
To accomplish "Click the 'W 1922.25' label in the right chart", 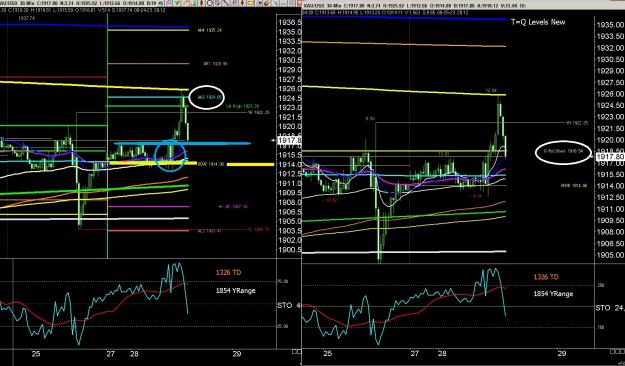I will pyautogui.click(x=577, y=123).
